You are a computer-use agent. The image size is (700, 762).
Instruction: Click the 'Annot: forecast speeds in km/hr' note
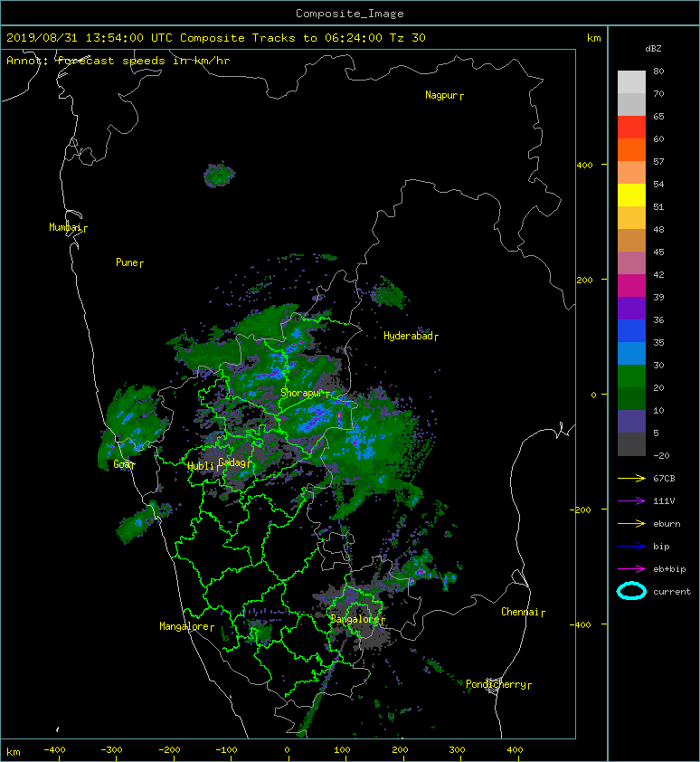pos(118,61)
